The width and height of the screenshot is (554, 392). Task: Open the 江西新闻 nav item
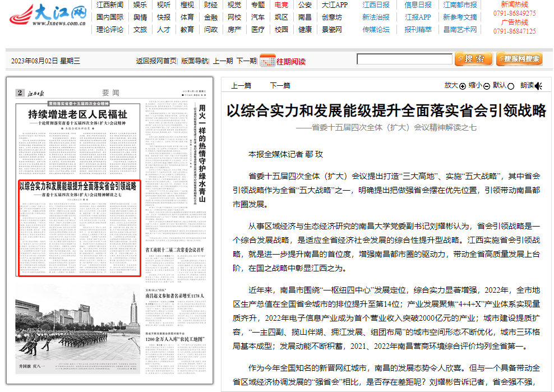click(109, 4)
